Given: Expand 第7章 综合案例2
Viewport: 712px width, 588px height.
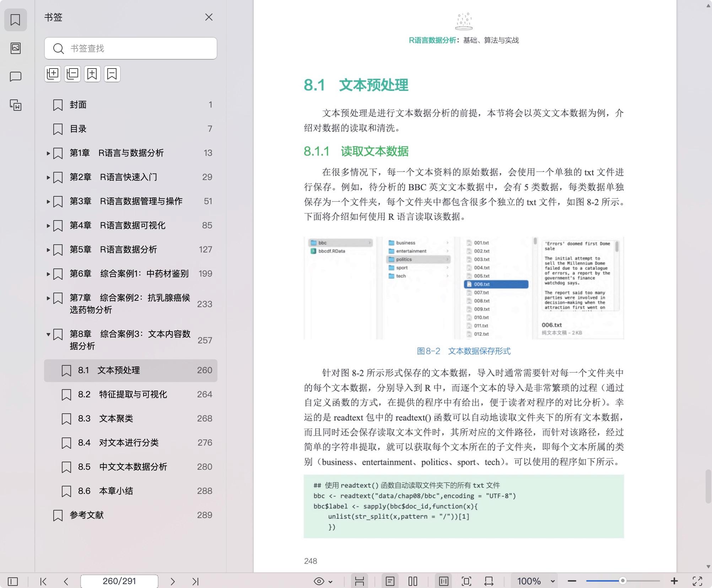Looking at the screenshot, I should point(48,298).
